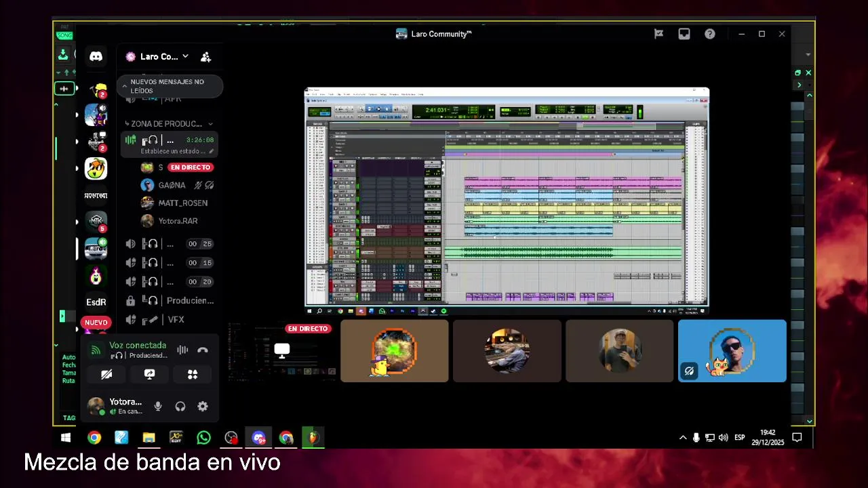Viewport: 868px width, 488px height.
Task: Open user S streaming EN DIRECTO
Action: click(176, 167)
